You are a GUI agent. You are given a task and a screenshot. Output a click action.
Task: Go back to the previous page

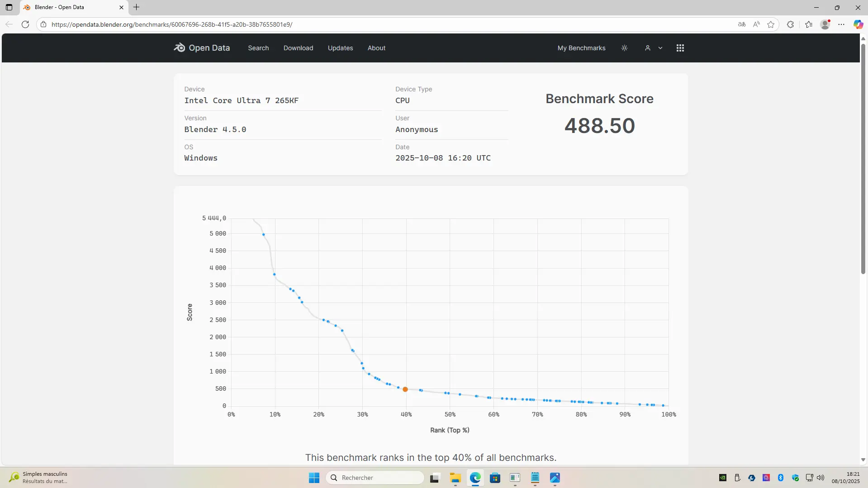pyautogui.click(x=9, y=24)
